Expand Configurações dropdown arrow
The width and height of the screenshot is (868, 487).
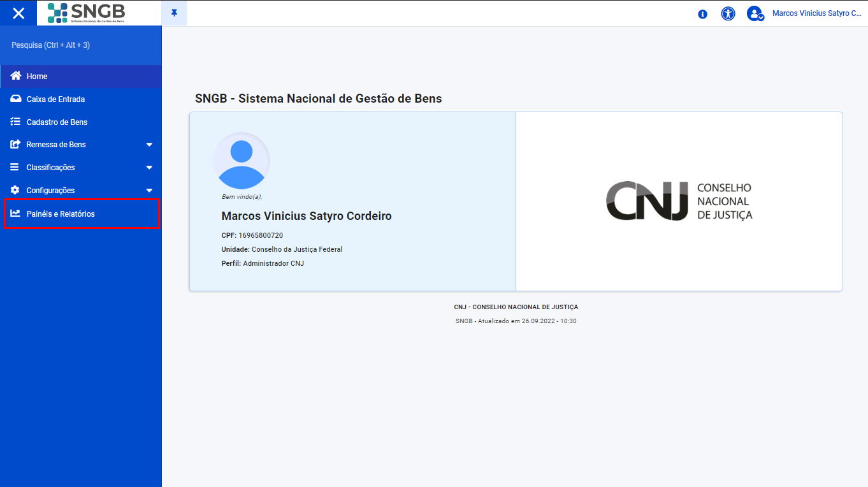coord(149,191)
